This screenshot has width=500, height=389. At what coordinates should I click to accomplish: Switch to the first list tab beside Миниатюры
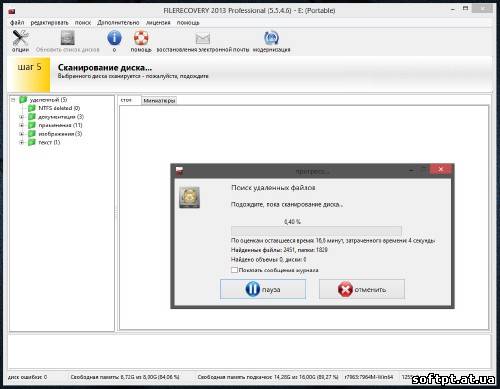[x=126, y=100]
